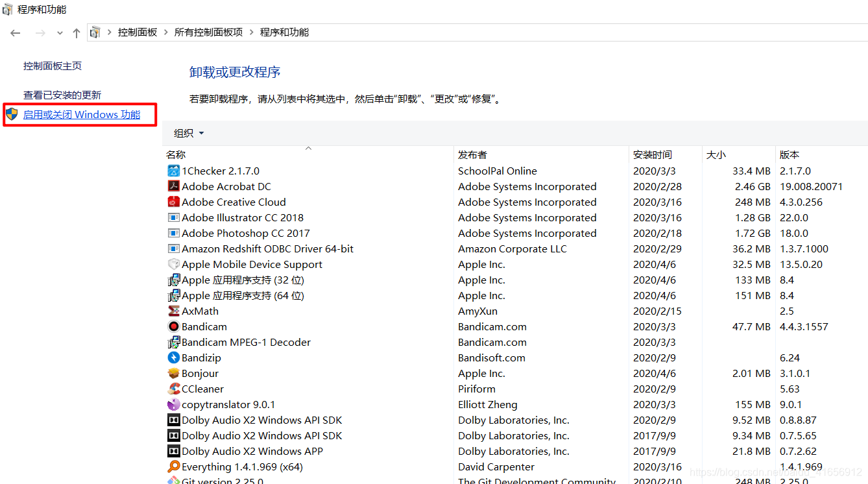Expand the chevron after 所有控制面板项 in breadcrumb
Viewport: 868px width, 484px height.
tap(252, 32)
